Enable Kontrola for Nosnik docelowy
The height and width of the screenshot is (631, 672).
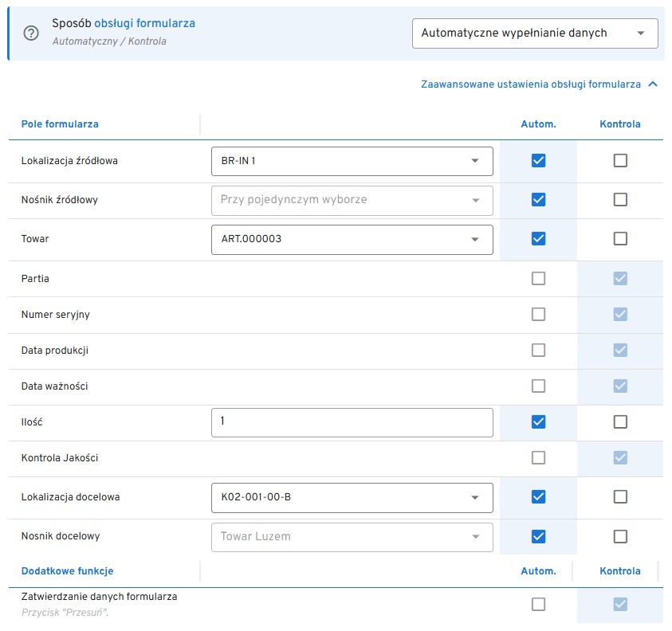point(620,537)
